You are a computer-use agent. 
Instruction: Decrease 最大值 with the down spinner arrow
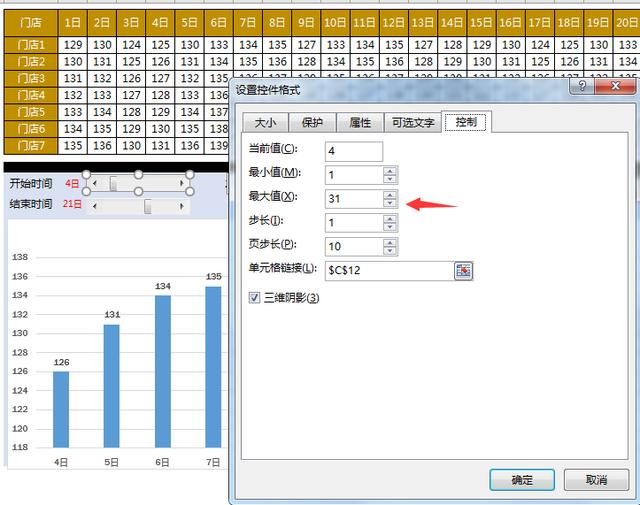coord(390,203)
